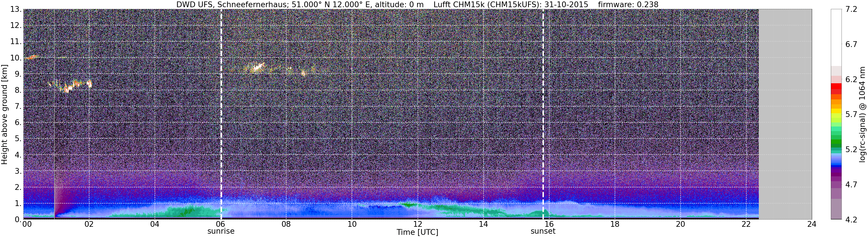Click the y-axis tick label '5.'
Viewport: 868px width, 238px height.
[x=18, y=139]
